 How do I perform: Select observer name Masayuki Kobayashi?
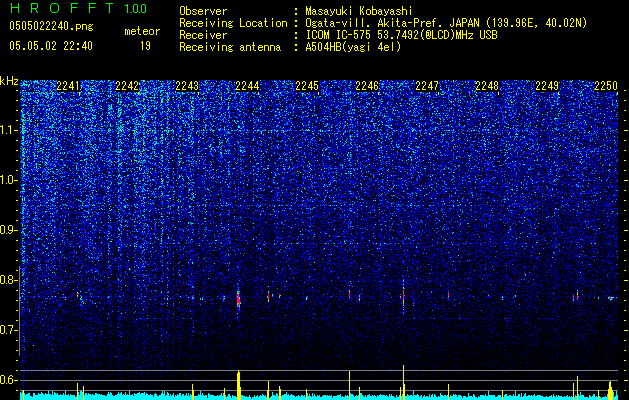click(x=359, y=11)
